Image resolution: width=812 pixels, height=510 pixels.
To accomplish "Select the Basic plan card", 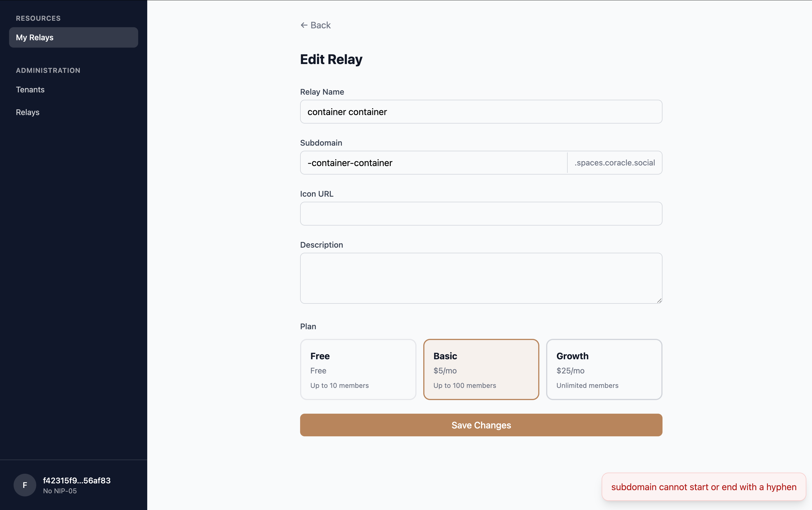I will tap(481, 369).
